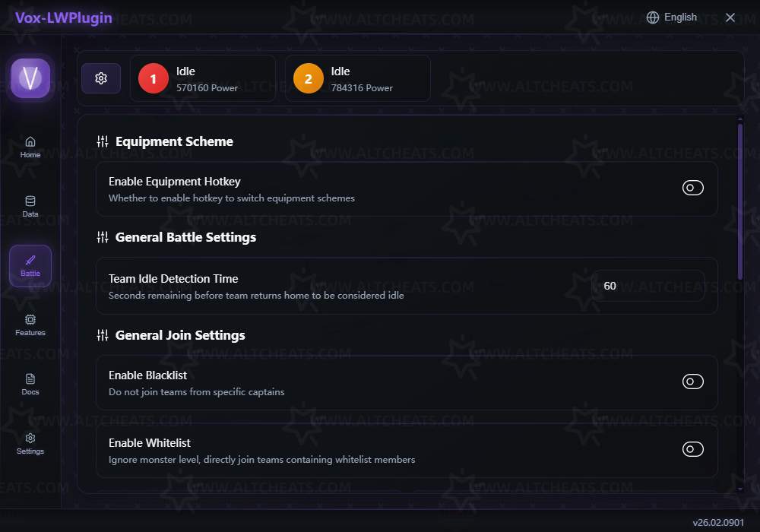Viewport: 760px width, 532px height.
Task: Open the Docs page
Action: tap(30, 384)
